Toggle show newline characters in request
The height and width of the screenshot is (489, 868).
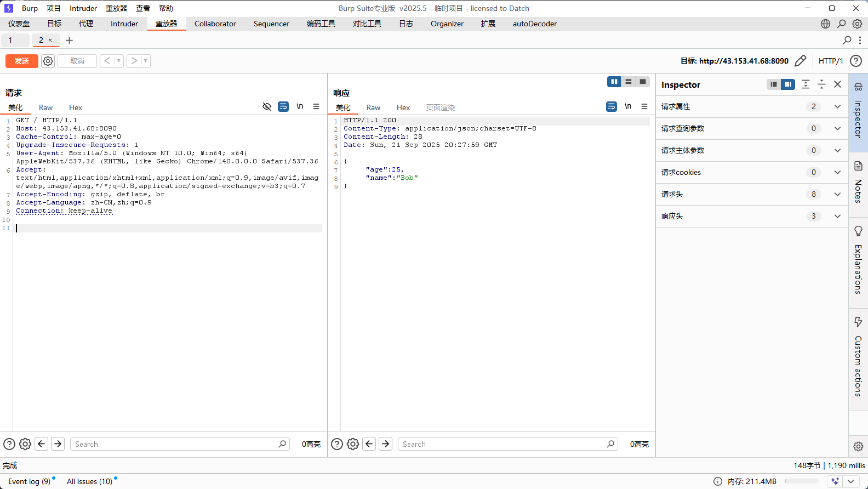click(300, 106)
